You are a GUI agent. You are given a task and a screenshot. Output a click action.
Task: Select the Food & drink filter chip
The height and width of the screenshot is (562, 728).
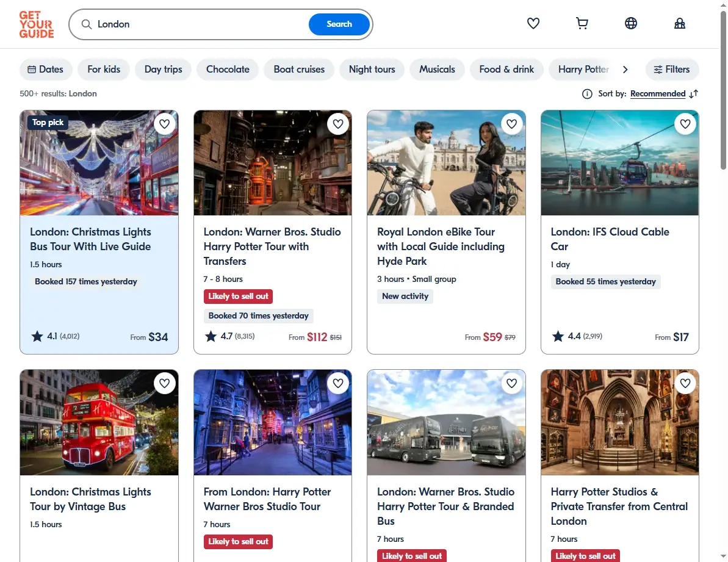(x=506, y=69)
